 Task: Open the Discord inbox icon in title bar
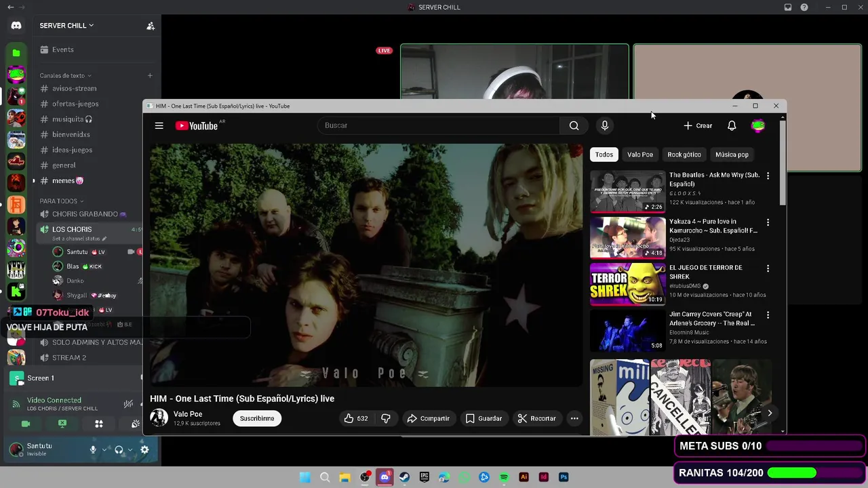point(788,7)
